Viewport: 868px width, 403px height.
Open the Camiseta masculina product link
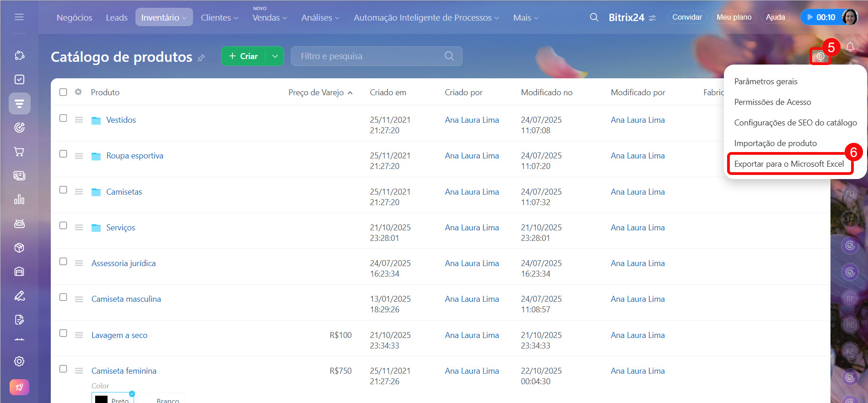tap(126, 299)
